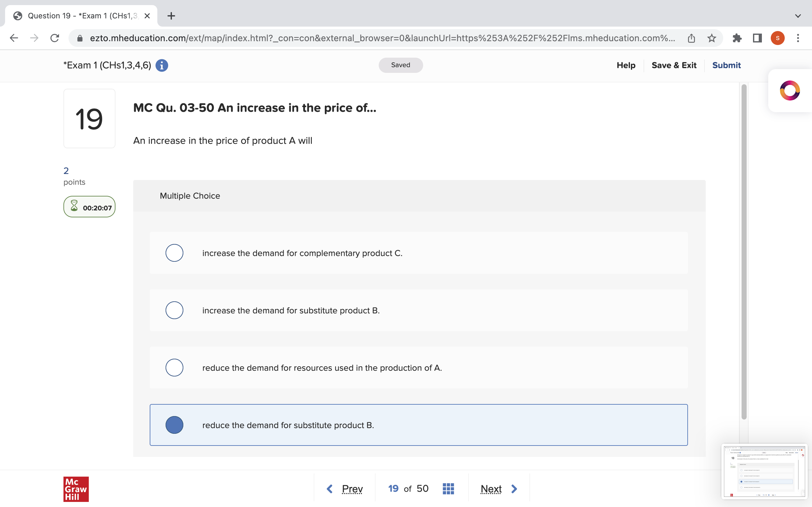The image size is (812, 507).
Task: Submit the exam
Action: click(726, 65)
